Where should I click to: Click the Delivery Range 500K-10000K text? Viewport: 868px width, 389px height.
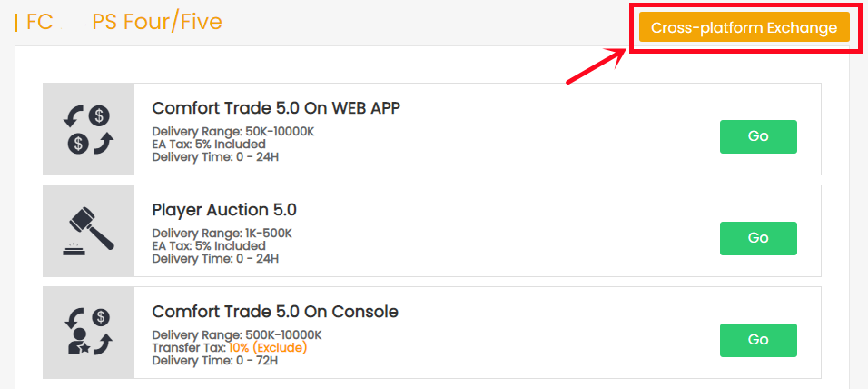coord(236,334)
